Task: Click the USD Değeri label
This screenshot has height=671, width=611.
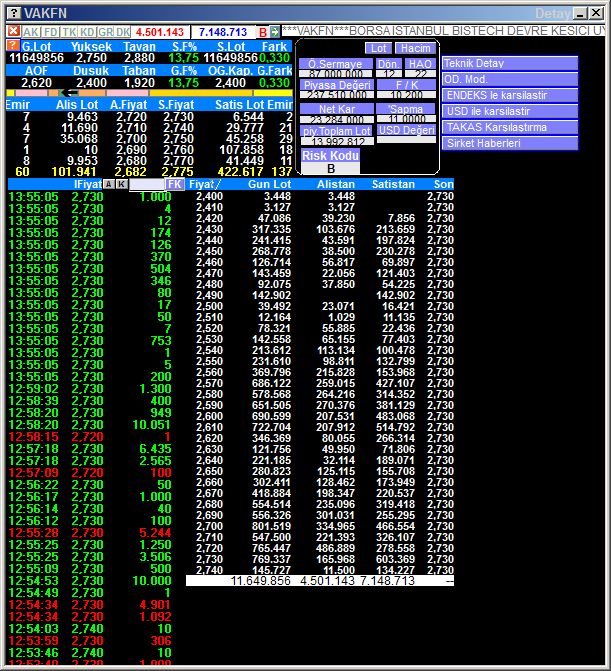Action: [406, 130]
